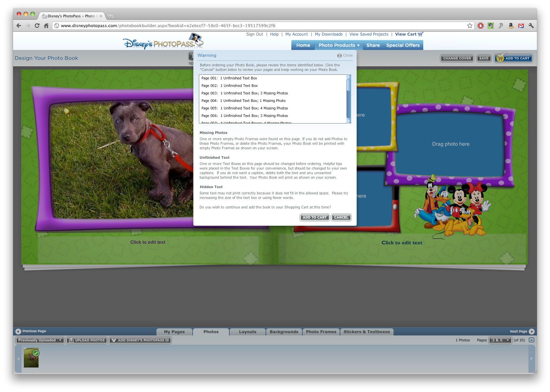Click the site info globe in address bar
The height and width of the screenshot is (392, 550).
(x=57, y=25)
